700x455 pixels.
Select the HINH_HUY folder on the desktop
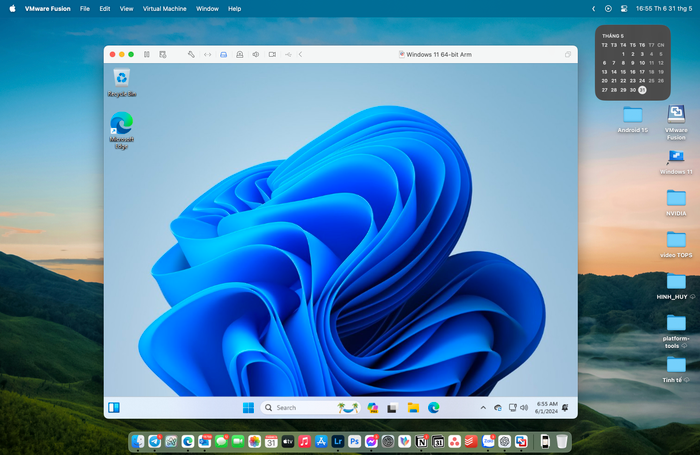click(x=676, y=286)
